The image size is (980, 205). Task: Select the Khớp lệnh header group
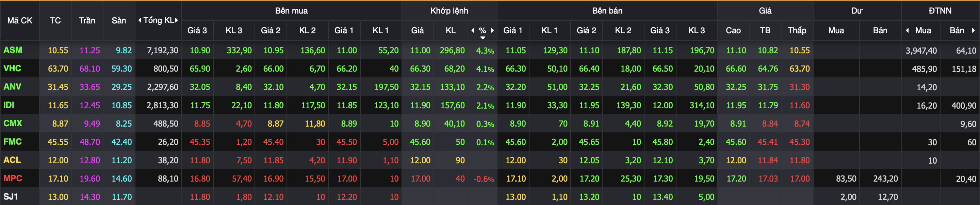pos(449,11)
